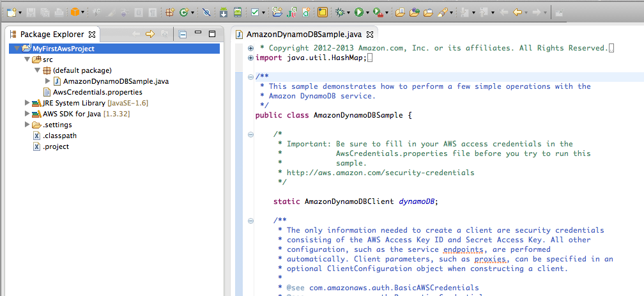
Task: Click the New Java Package icon
Action: point(169,12)
